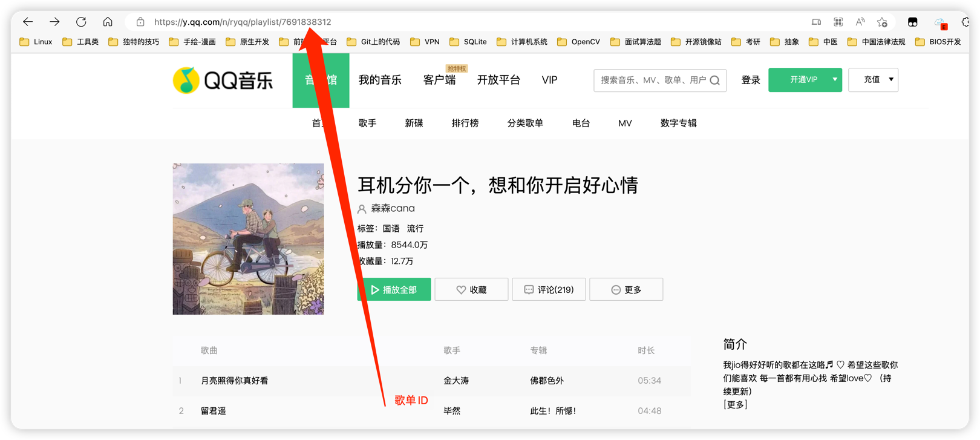This screenshot has width=980, height=440.
Task: Expand the dropdown arrow beside 开通VIP
Action: 835,80
